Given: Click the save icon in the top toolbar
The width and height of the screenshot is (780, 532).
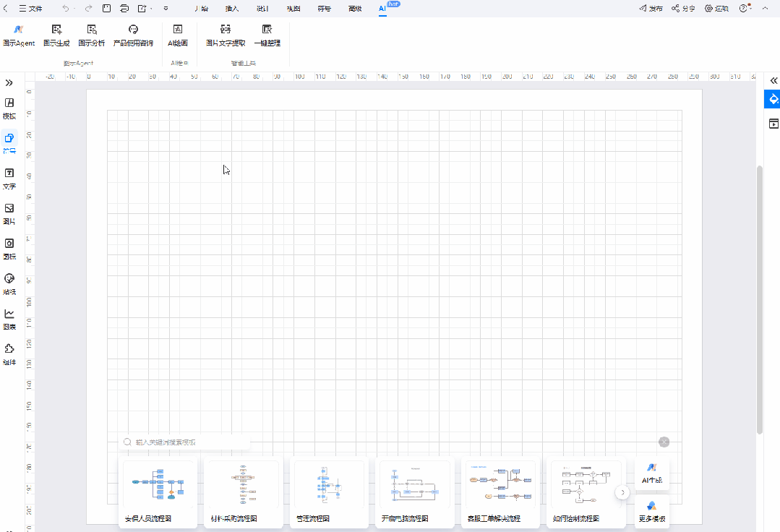Looking at the screenshot, I should pyautogui.click(x=106, y=9).
